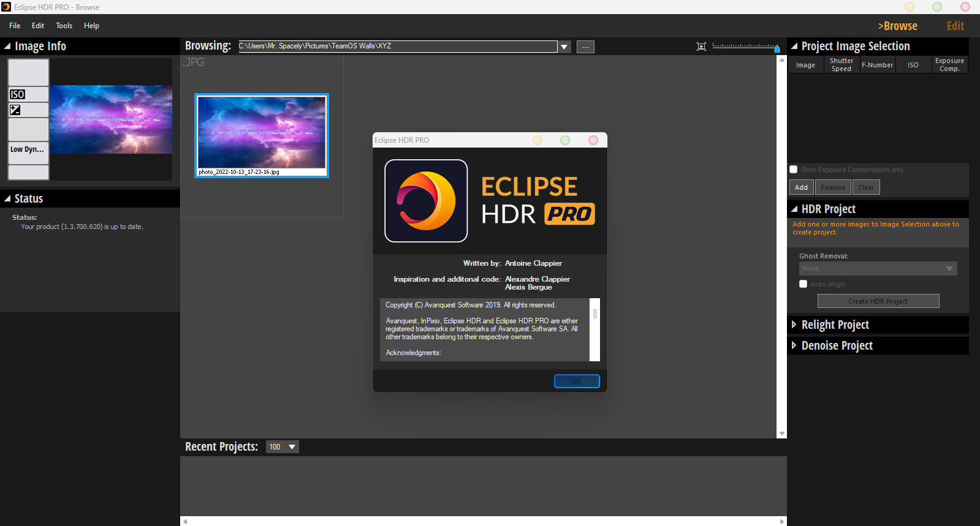Click the green maximize button of About dialog
The height and width of the screenshot is (526, 980).
pyautogui.click(x=565, y=140)
